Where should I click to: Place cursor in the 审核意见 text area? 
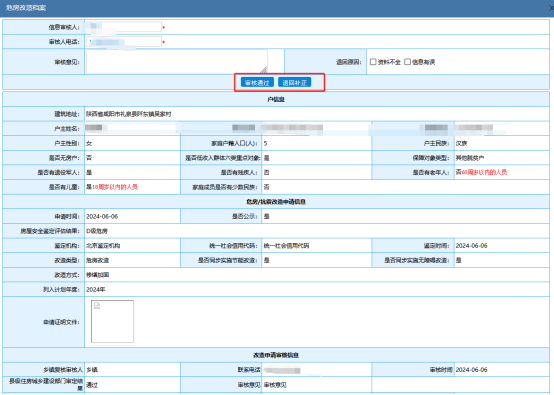click(x=177, y=61)
